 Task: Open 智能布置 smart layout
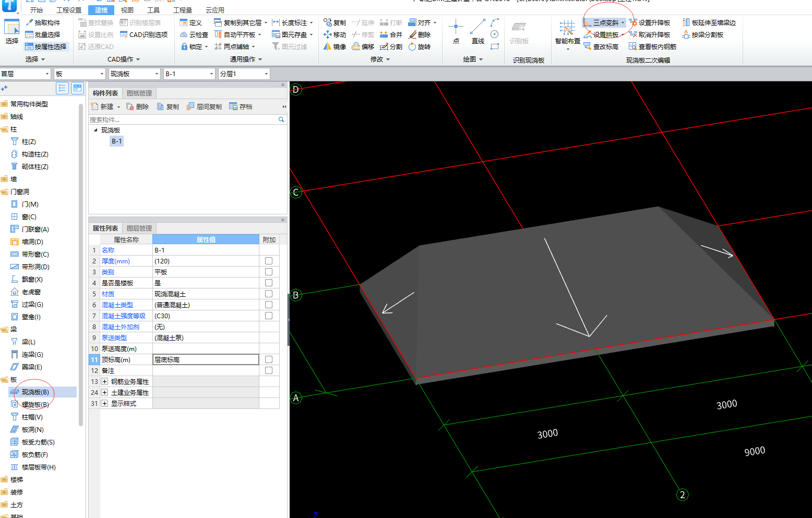567,34
